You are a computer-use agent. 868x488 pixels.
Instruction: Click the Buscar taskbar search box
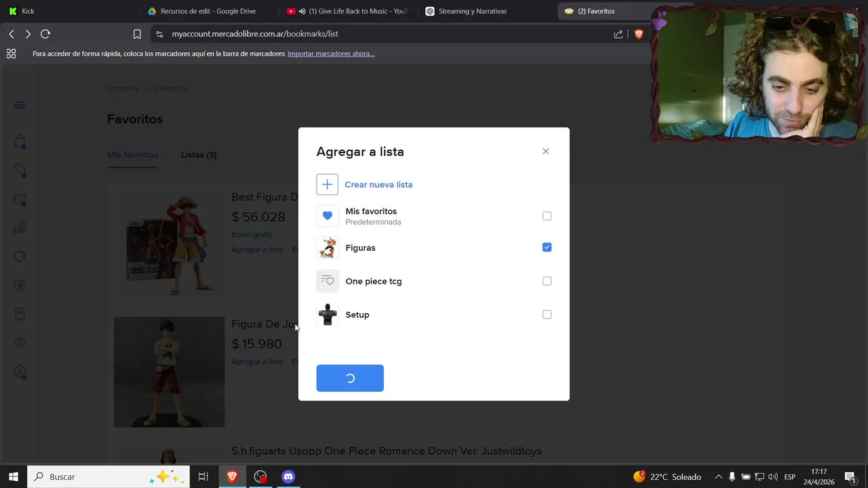click(107, 476)
